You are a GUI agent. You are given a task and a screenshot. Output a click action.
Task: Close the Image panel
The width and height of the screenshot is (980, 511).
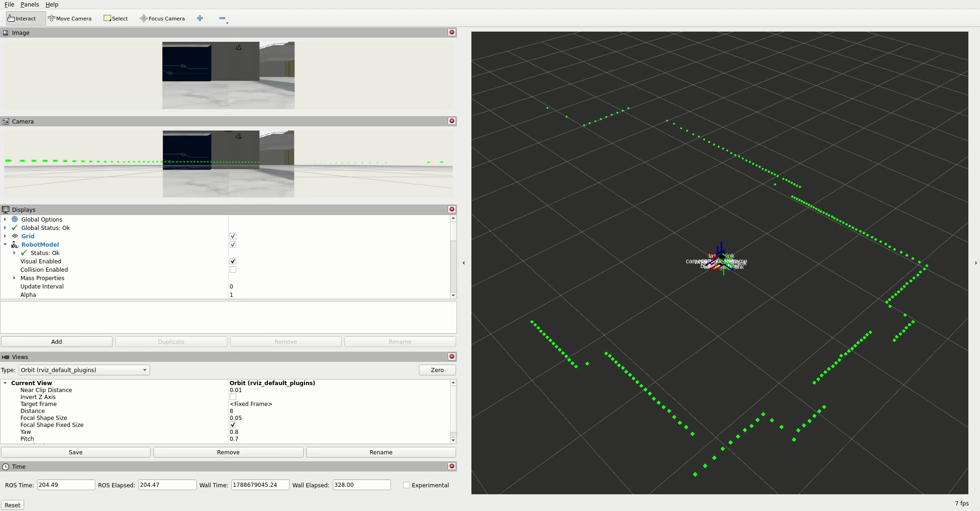pos(451,32)
